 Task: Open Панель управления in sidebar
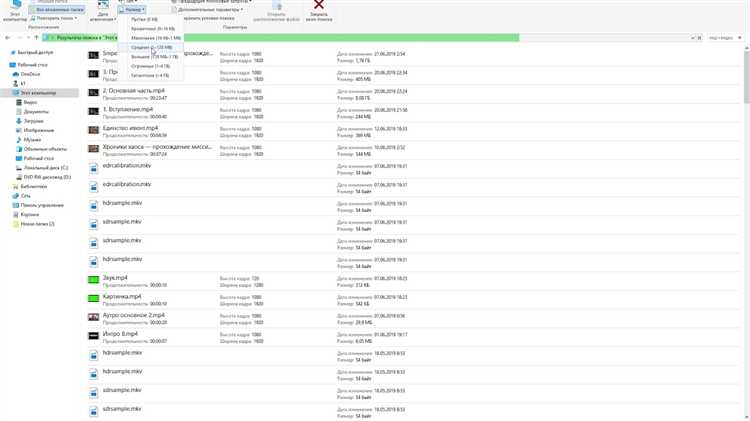click(38, 205)
